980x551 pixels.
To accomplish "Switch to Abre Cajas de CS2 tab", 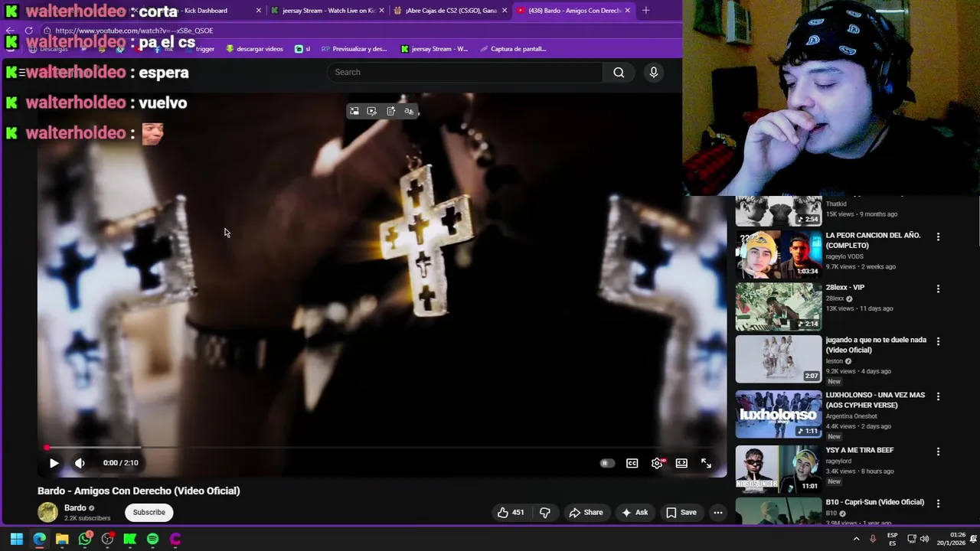I will click(450, 11).
